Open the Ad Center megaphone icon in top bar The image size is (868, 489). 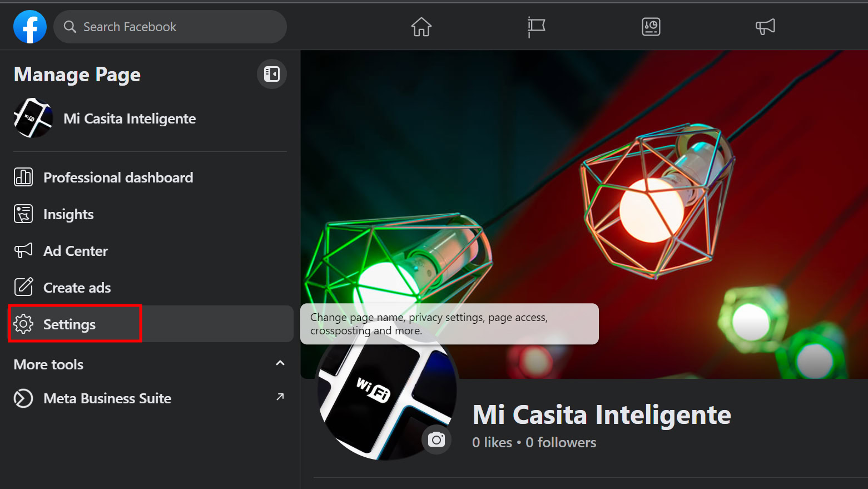click(x=765, y=27)
